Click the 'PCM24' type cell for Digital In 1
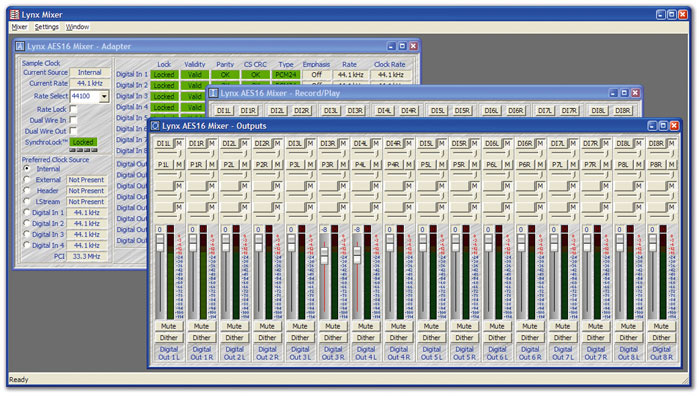The height and width of the screenshot is (396, 700). coord(286,75)
